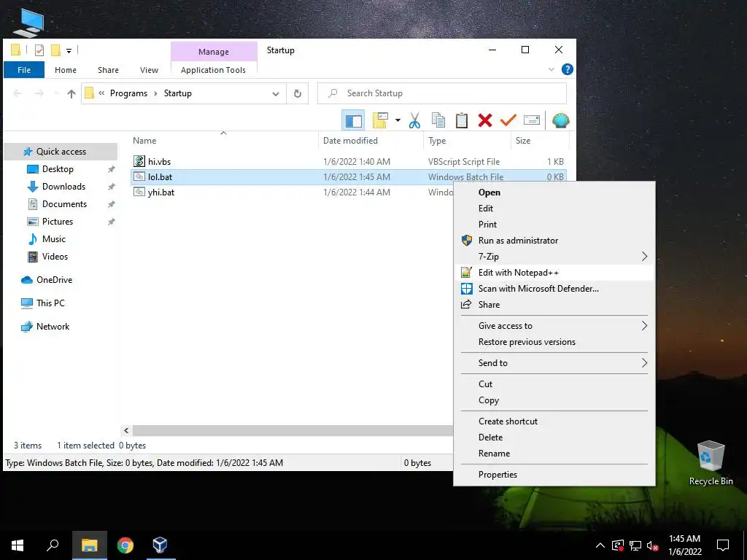Click the red X delete toolbar icon
This screenshot has height=560, width=747.
pos(485,120)
